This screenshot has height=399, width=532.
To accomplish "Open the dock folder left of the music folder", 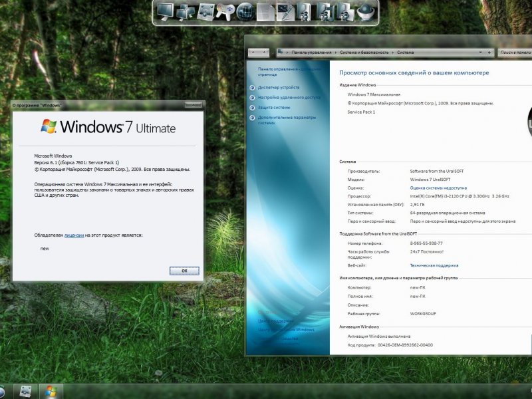I will [305, 12].
